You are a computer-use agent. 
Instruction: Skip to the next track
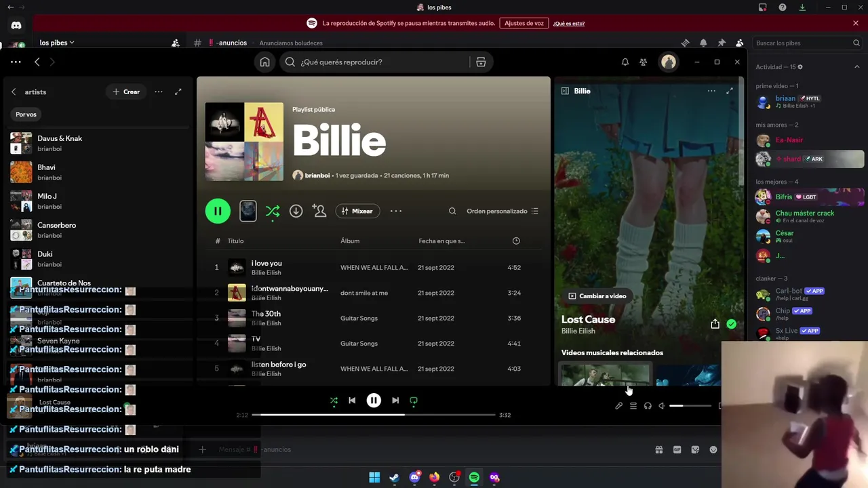[x=395, y=401]
